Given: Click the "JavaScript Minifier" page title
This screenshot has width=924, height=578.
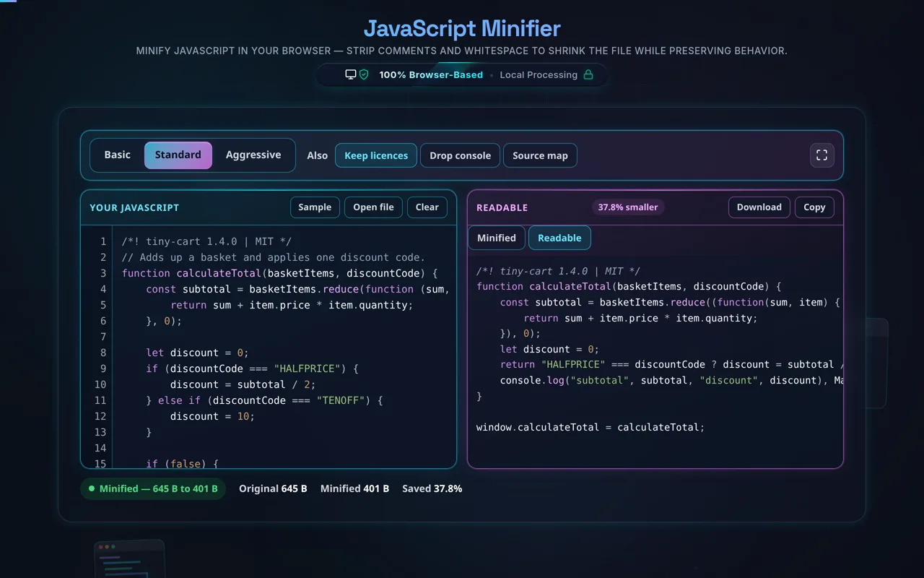Looking at the screenshot, I should 462,29.
